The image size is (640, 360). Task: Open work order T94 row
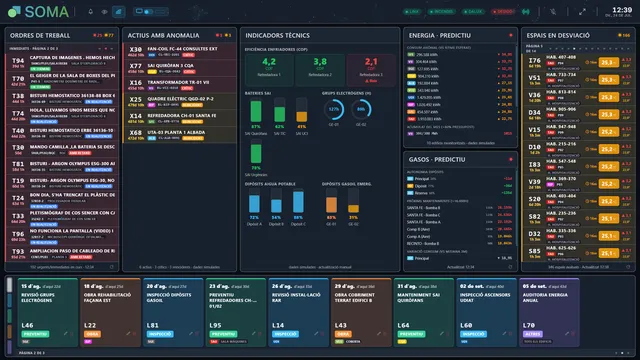[62, 63]
